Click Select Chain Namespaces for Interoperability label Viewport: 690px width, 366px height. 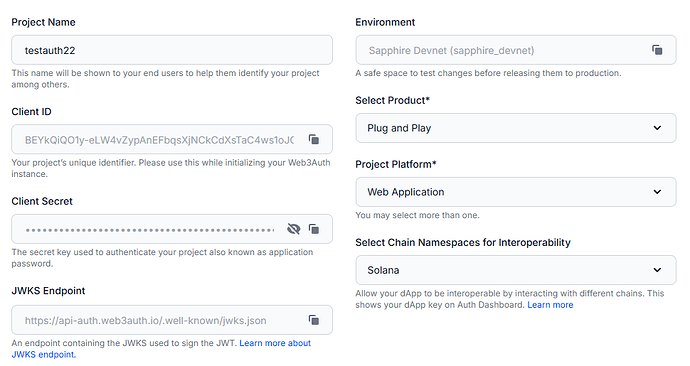[x=463, y=242]
